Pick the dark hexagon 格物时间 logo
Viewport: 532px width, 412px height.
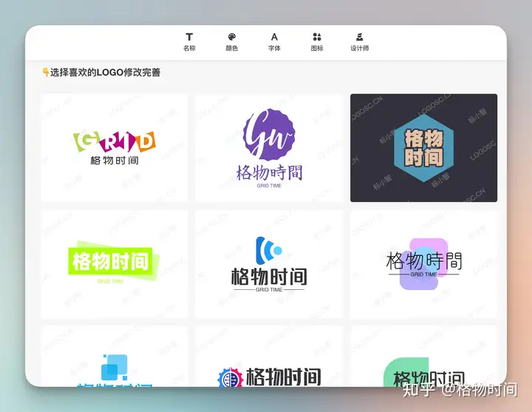pos(424,148)
